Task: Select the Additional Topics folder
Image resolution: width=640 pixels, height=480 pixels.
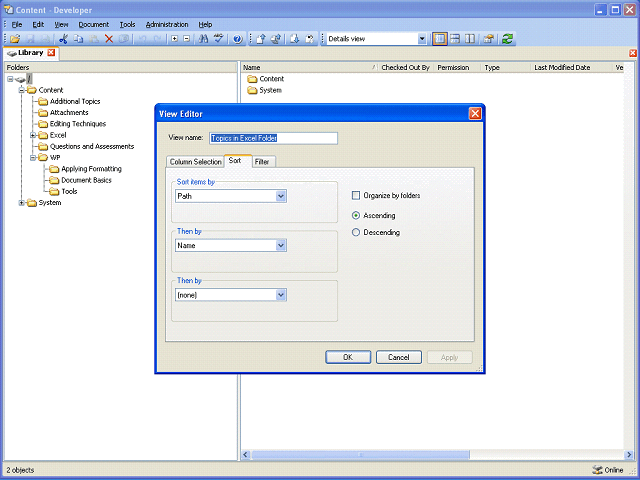Action: (x=75, y=101)
